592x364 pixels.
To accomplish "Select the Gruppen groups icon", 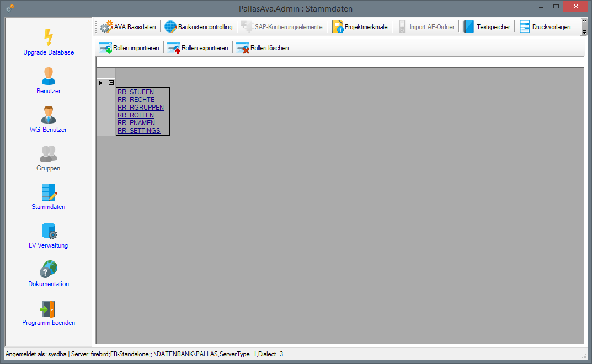I will pos(49,154).
